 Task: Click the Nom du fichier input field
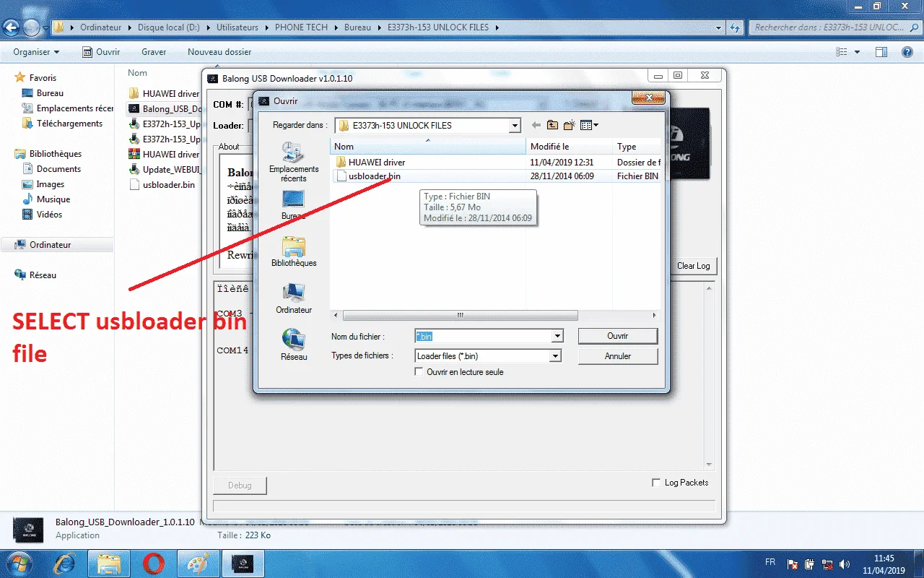pos(483,336)
